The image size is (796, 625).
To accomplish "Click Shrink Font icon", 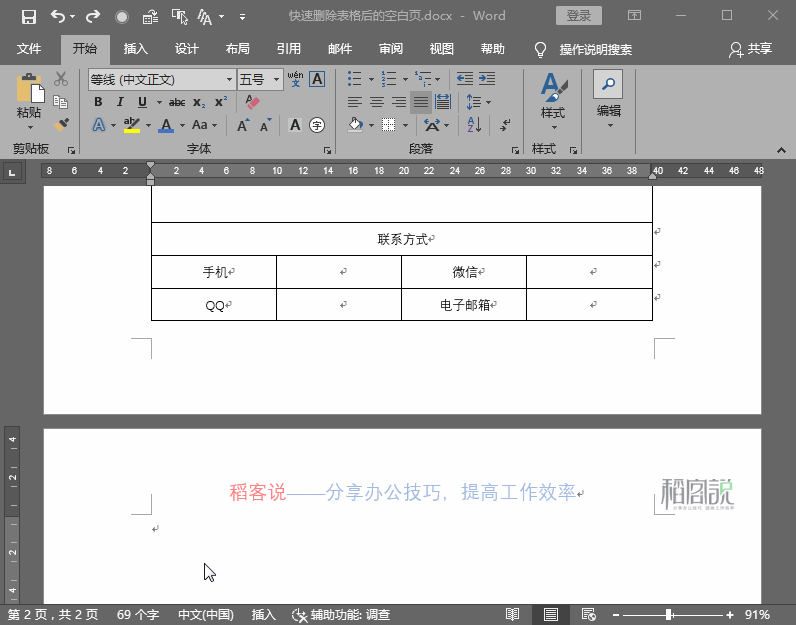I will (x=266, y=125).
